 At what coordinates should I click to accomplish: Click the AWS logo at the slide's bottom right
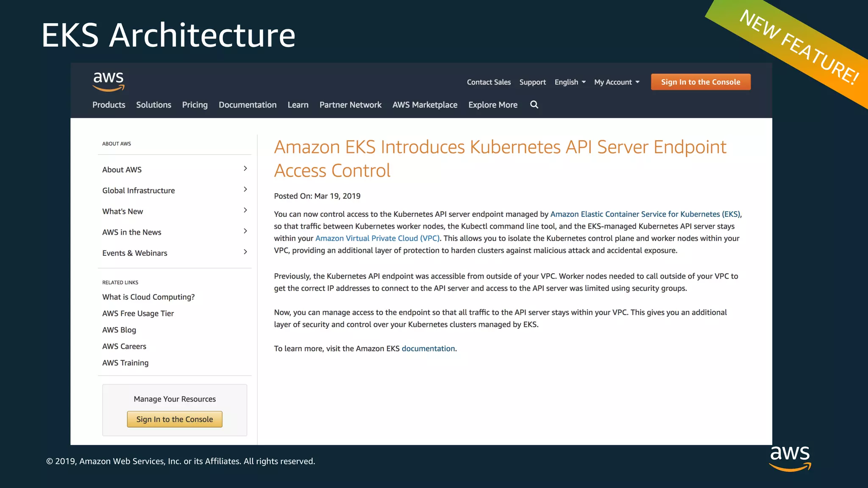790,457
